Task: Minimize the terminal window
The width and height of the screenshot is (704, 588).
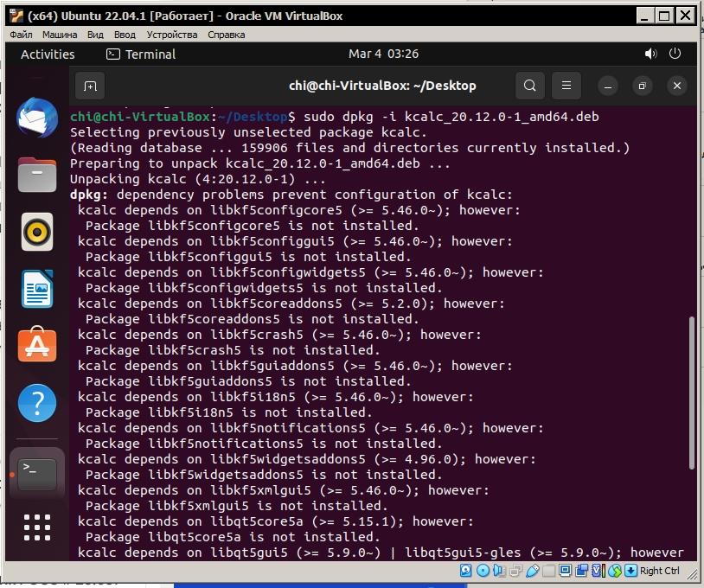Action: click(607, 86)
